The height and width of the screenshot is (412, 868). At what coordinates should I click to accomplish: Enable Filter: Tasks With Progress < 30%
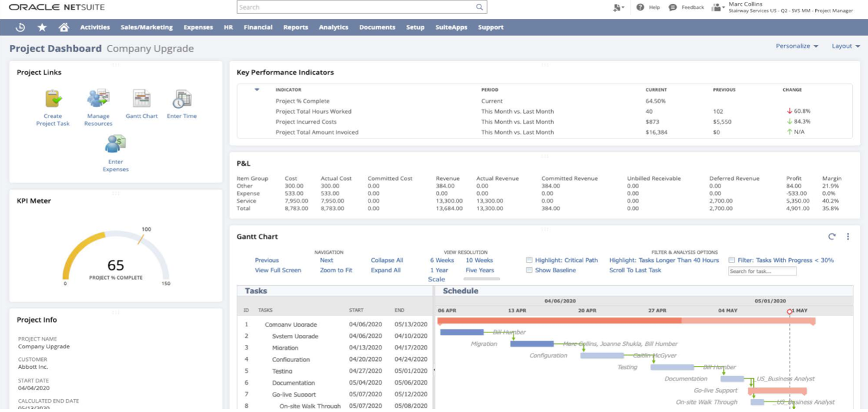coord(731,259)
